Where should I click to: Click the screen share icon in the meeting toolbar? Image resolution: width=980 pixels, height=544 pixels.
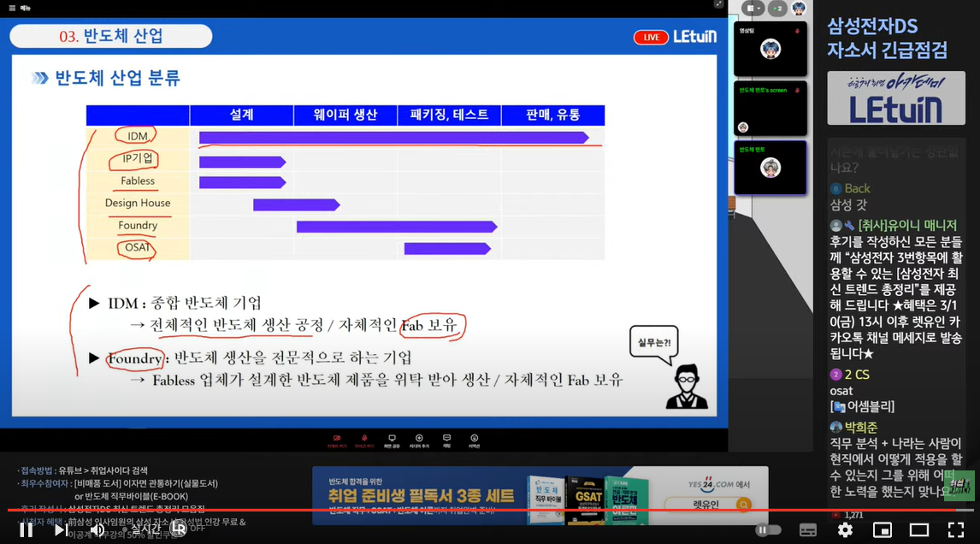[392, 441]
